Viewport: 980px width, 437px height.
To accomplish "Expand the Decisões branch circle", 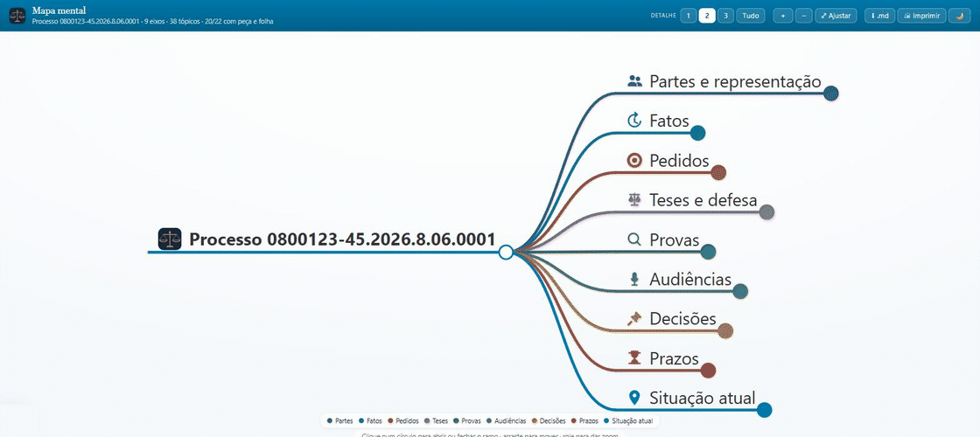I will click(x=725, y=331).
